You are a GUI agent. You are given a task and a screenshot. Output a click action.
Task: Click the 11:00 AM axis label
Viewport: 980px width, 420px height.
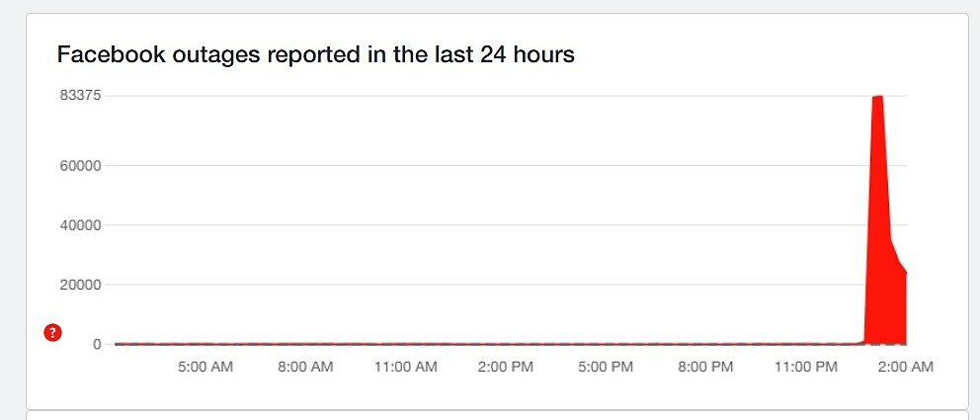[405, 368]
